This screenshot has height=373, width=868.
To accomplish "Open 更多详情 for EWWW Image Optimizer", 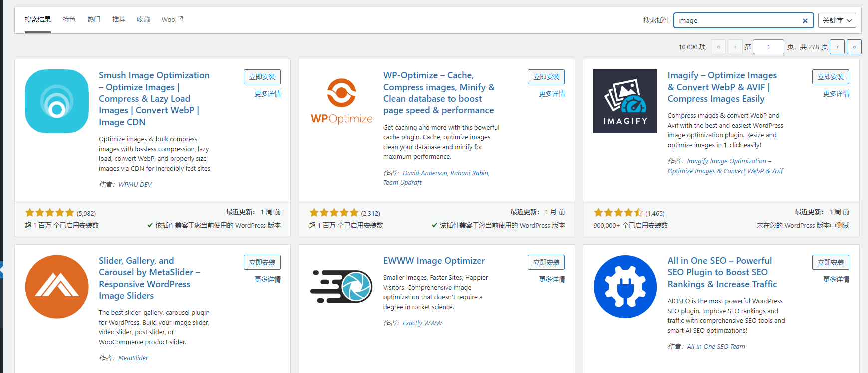I will pos(552,279).
